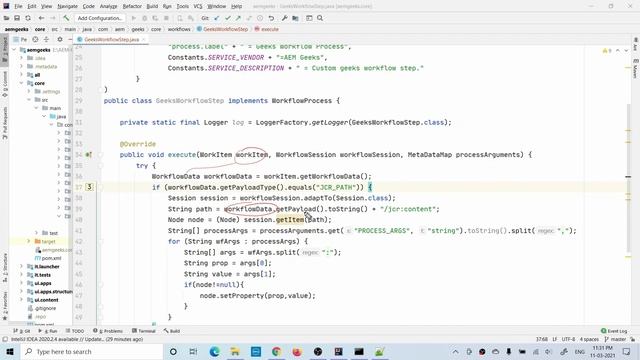Open Chrome from the taskbar
640x360 pixels.
pos(276,351)
